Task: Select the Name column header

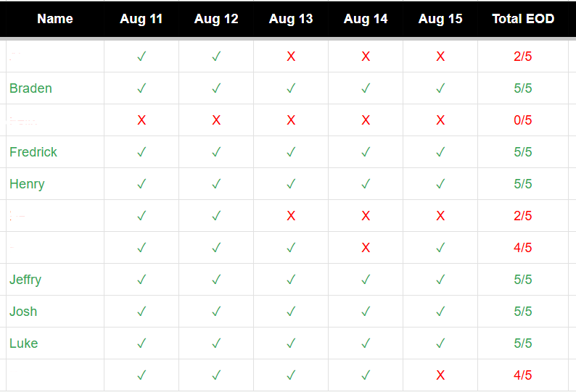Action: [x=55, y=19]
